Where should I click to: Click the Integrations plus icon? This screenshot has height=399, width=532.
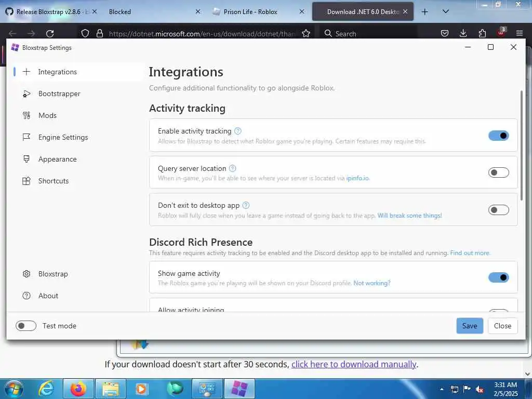(26, 72)
